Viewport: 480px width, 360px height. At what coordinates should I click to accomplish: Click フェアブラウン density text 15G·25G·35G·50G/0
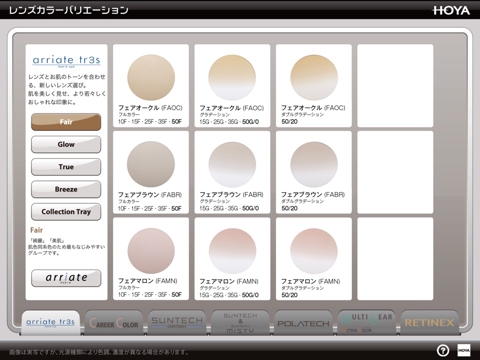[x=229, y=208]
